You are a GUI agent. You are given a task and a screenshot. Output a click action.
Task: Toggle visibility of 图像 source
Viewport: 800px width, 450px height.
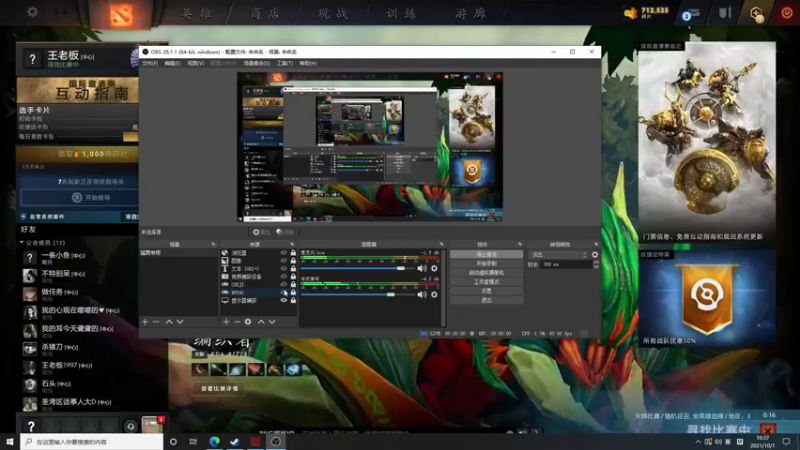[284, 261]
